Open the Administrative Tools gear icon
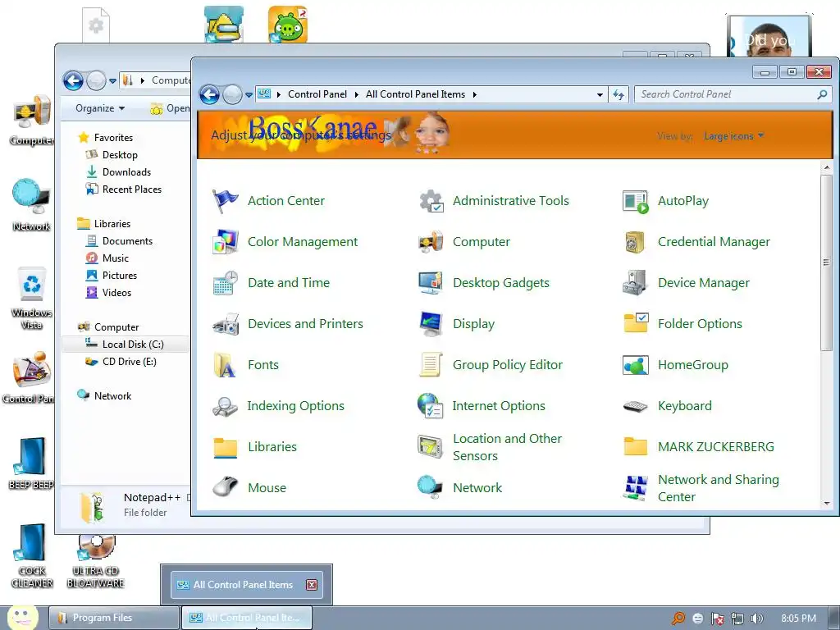The height and width of the screenshot is (630, 840). (431, 201)
